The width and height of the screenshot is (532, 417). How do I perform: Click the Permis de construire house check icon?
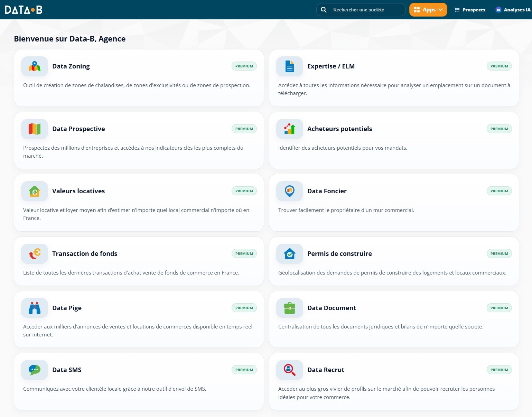(x=290, y=254)
